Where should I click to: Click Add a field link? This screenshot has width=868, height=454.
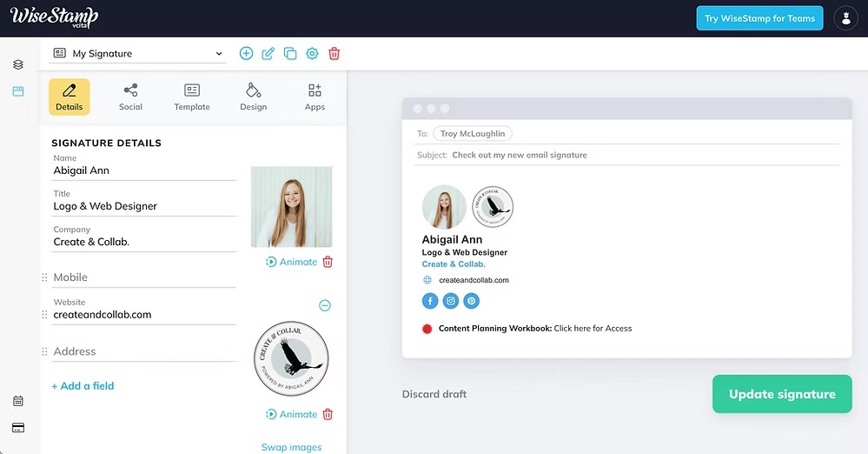[x=83, y=386]
